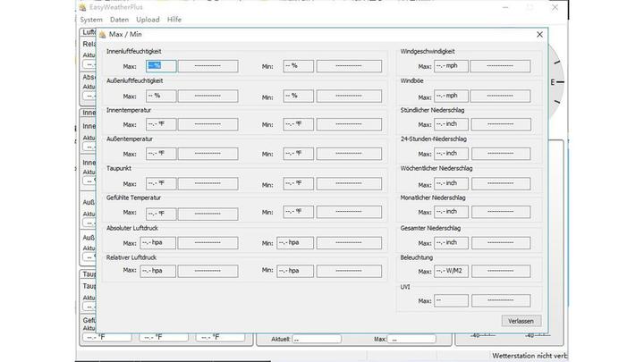The height and width of the screenshot is (362, 644).
Task: Click the Beleuchtung Max W/M2 field
Action: pyautogui.click(x=451, y=271)
